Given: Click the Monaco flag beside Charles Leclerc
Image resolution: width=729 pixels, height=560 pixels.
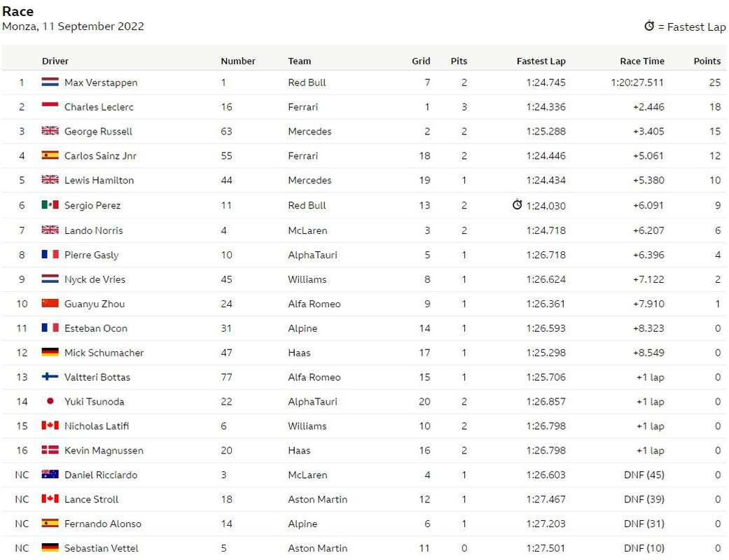Looking at the screenshot, I should pyautogui.click(x=50, y=106).
